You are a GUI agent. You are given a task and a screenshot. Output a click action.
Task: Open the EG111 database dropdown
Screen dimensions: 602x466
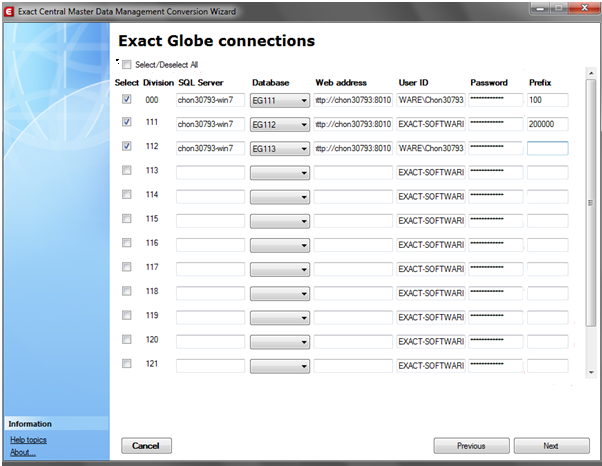coord(280,101)
